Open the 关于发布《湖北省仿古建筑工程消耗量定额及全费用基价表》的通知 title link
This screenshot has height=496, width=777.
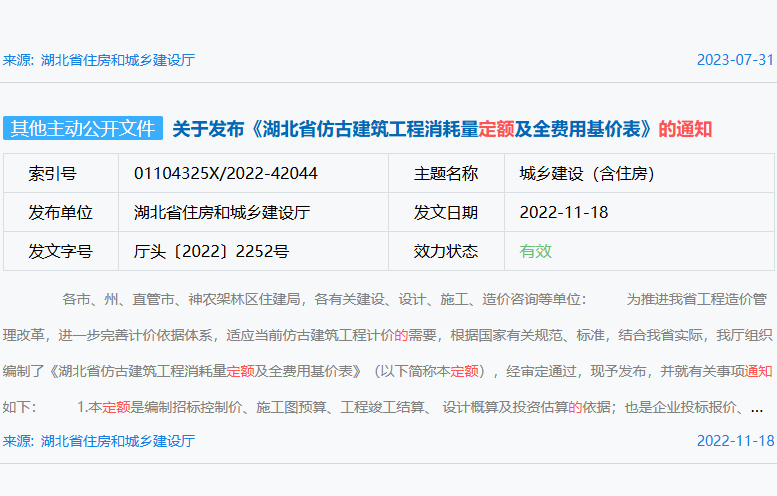click(441, 129)
